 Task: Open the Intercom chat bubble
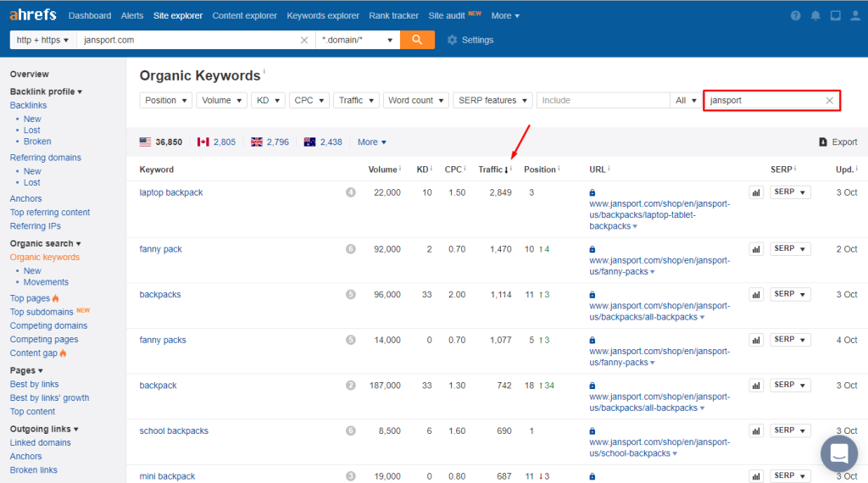point(838,453)
